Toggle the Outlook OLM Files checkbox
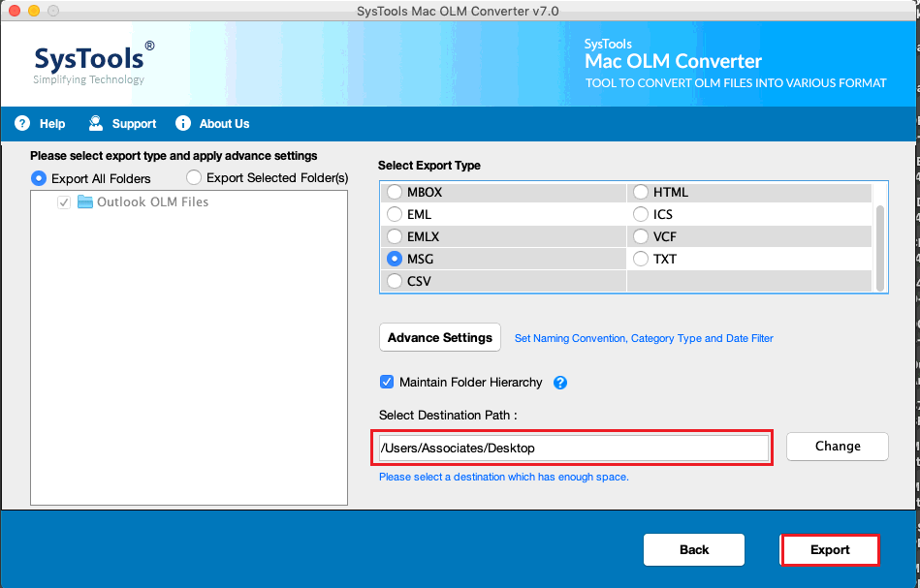 point(64,202)
